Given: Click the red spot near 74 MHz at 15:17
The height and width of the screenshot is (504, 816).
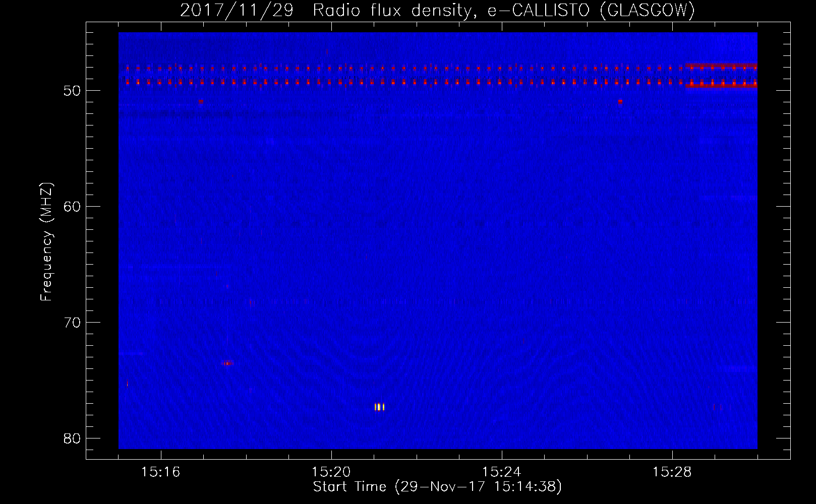Looking at the screenshot, I should (228, 363).
